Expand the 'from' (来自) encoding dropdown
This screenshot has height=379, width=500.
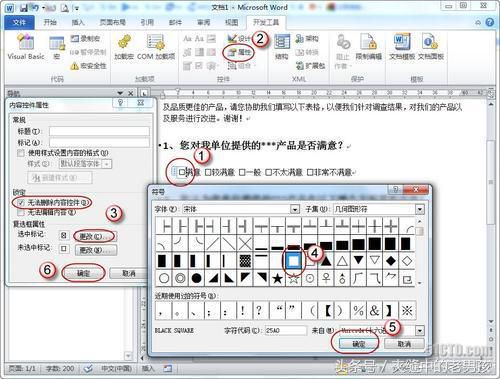420,330
